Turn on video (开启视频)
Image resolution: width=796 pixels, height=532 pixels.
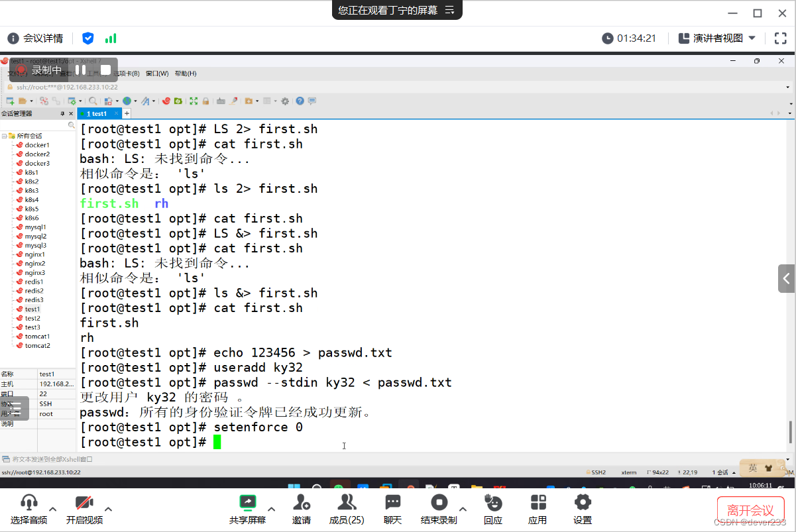(84, 509)
